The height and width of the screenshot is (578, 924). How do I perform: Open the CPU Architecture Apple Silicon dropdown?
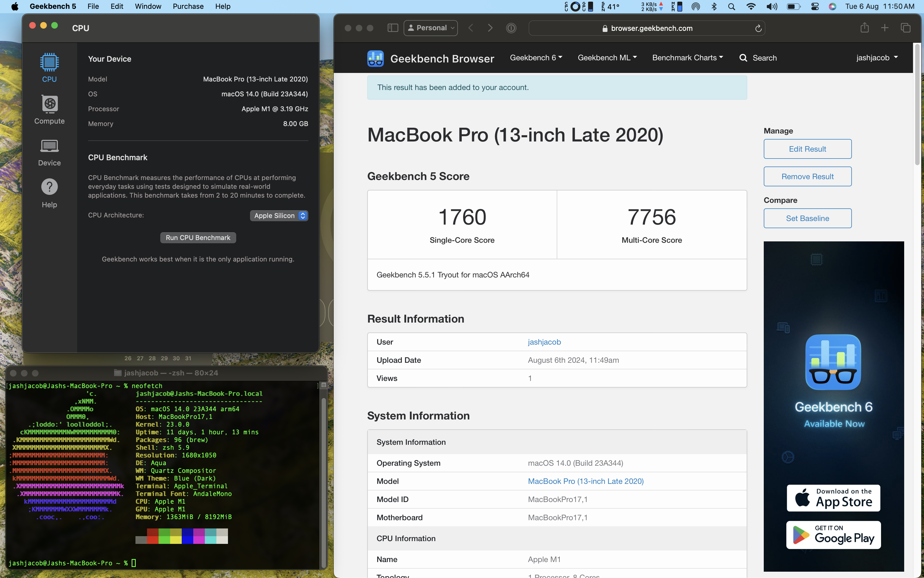[279, 216]
